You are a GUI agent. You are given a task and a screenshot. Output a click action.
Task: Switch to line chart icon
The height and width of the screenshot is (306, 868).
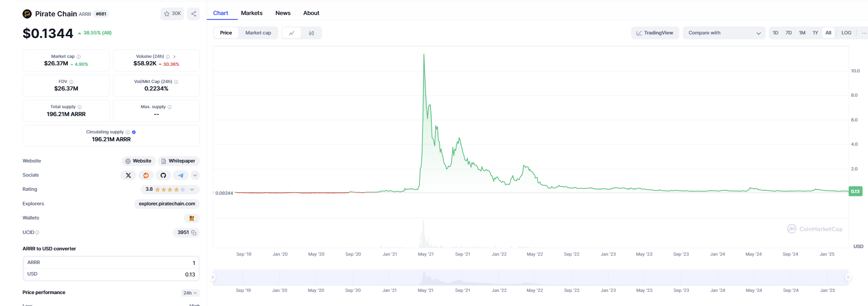292,33
